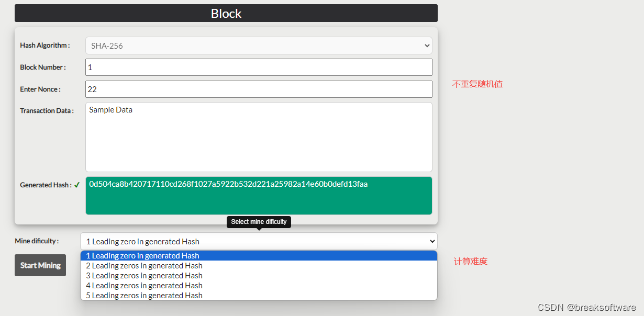The width and height of the screenshot is (644, 316).
Task: Click the Start Mining button
Action: point(40,265)
